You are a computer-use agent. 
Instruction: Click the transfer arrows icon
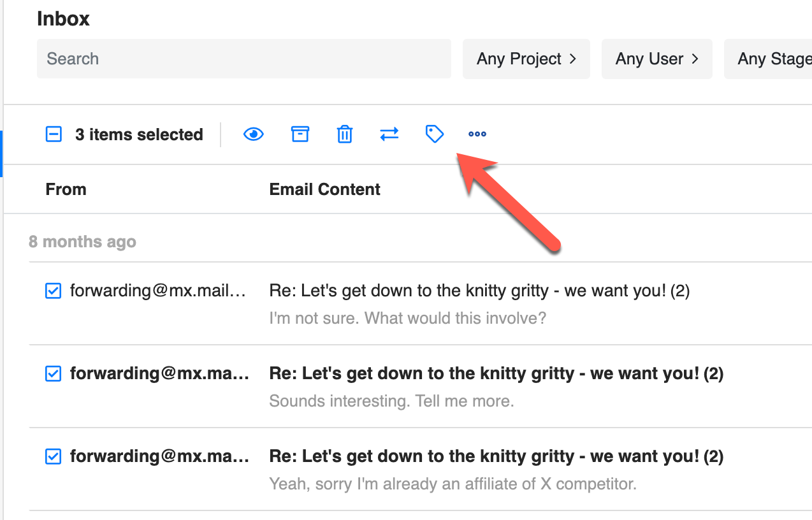click(389, 134)
